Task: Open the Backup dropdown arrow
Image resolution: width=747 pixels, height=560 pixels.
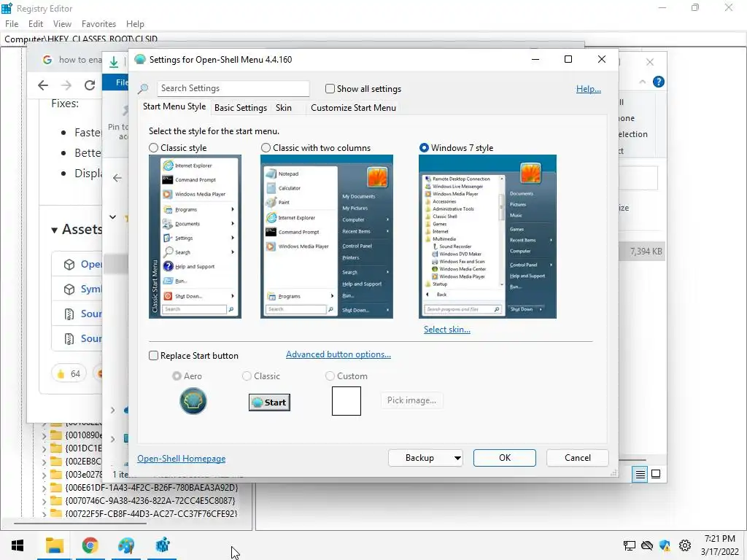Action: coord(457,458)
